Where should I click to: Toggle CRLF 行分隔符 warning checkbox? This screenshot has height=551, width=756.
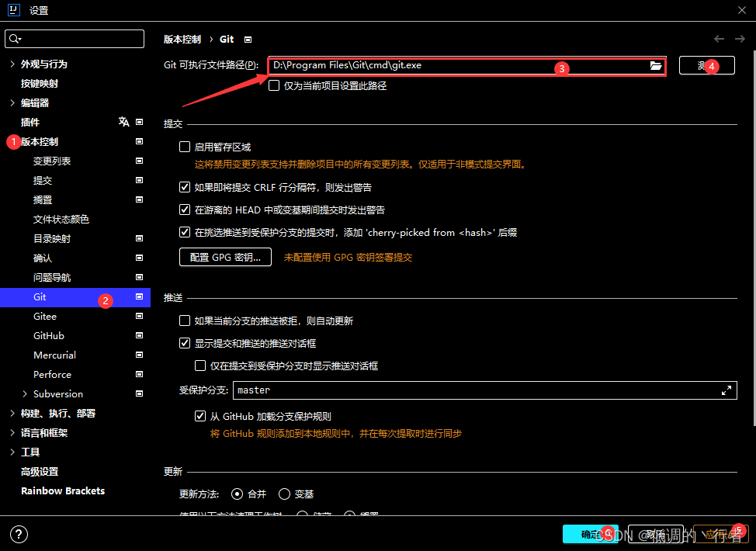click(x=185, y=187)
